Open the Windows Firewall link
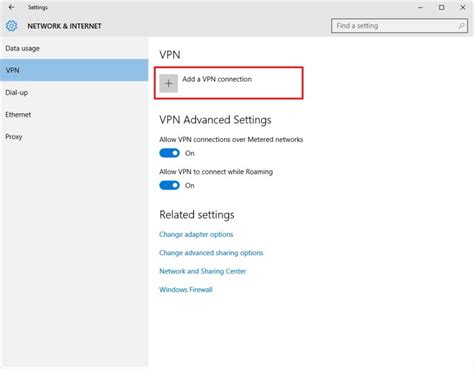Screen dimensions: 474x369 pos(186,289)
